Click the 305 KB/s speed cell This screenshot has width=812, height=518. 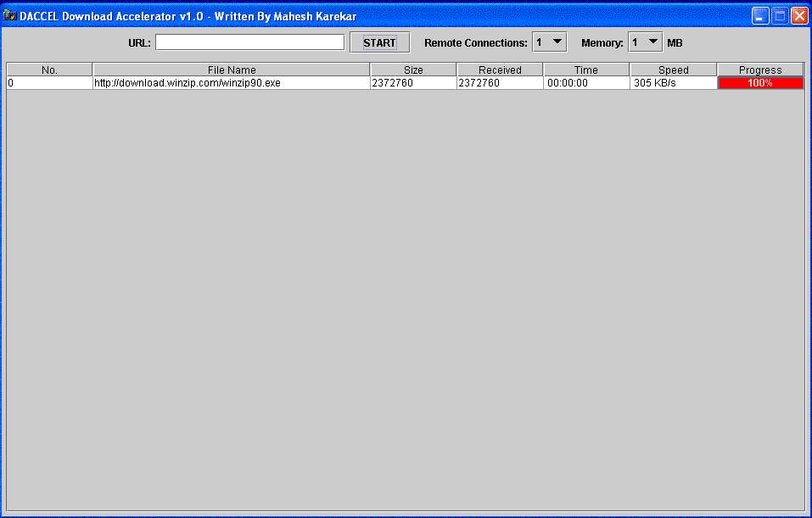673,83
